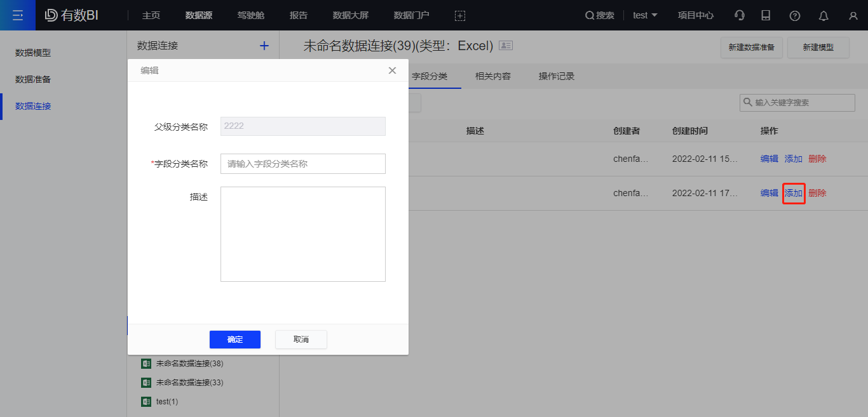Cancel the dialog with 取消 button

tap(301, 340)
